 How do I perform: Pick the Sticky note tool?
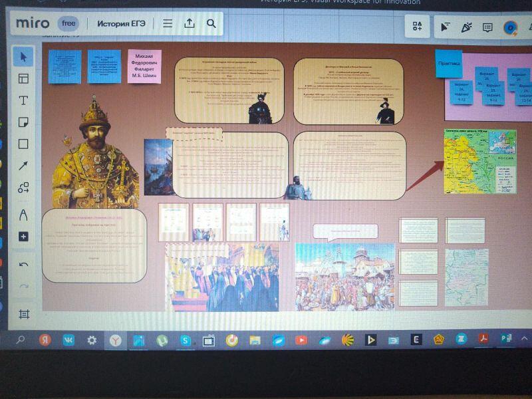[24, 122]
